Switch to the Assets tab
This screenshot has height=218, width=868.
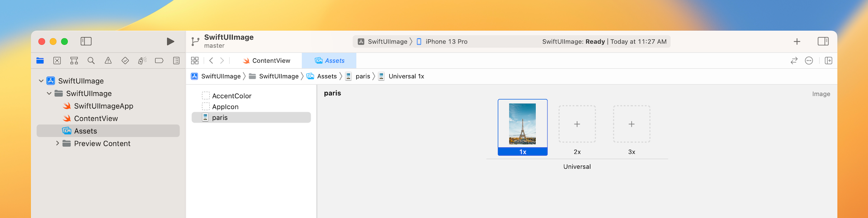[x=329, y=61]
